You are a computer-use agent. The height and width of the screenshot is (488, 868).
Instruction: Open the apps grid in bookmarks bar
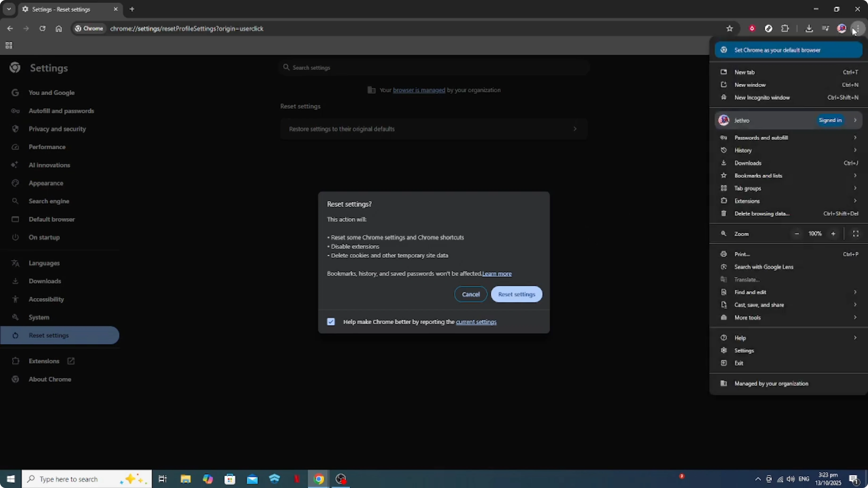click(9, 45)
